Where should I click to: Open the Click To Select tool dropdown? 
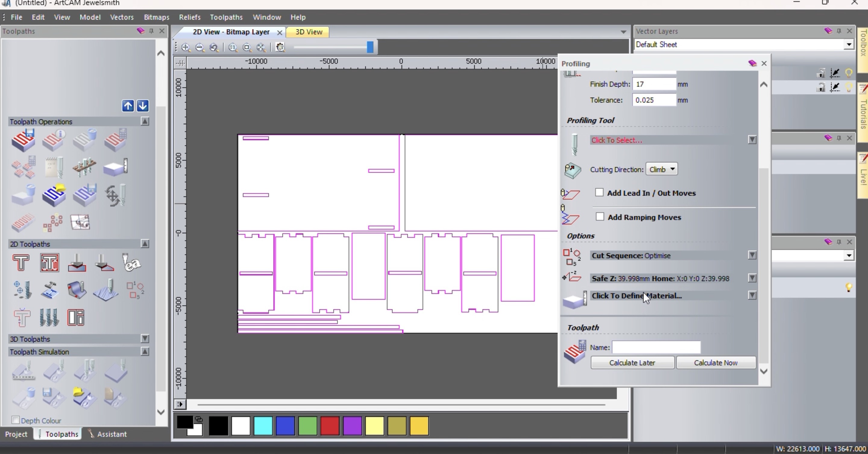point(752,139)
